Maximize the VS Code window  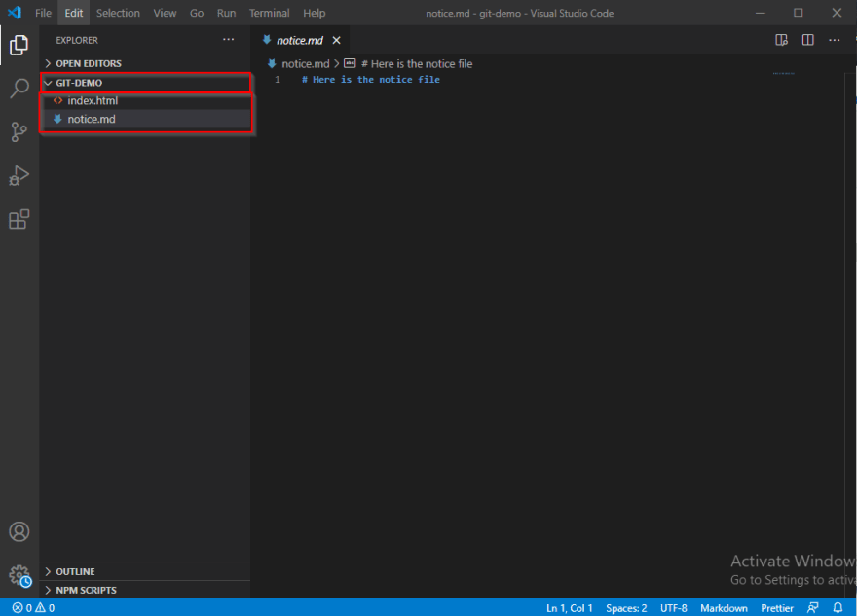point(799,13)
